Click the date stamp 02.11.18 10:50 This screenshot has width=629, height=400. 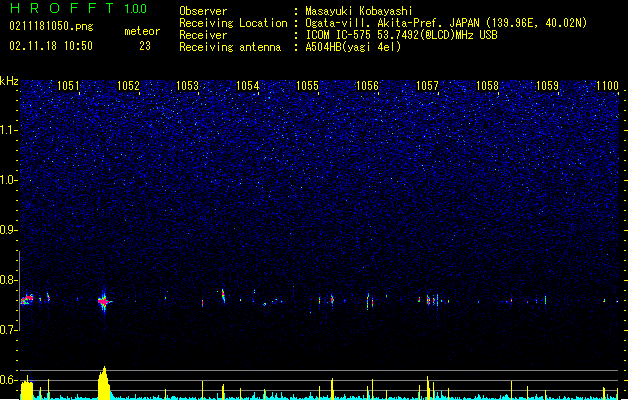(x=51, y=46)
